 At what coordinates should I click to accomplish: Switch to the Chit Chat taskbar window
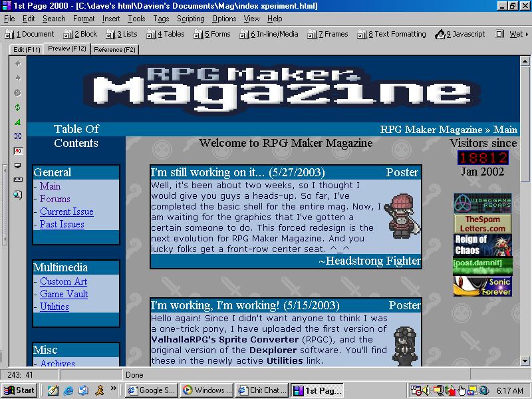pos(262,390)
